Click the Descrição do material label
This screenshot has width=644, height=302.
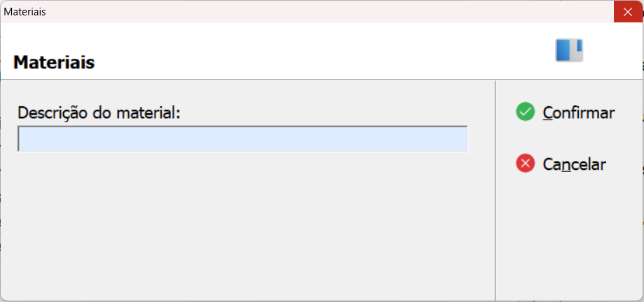99,113
